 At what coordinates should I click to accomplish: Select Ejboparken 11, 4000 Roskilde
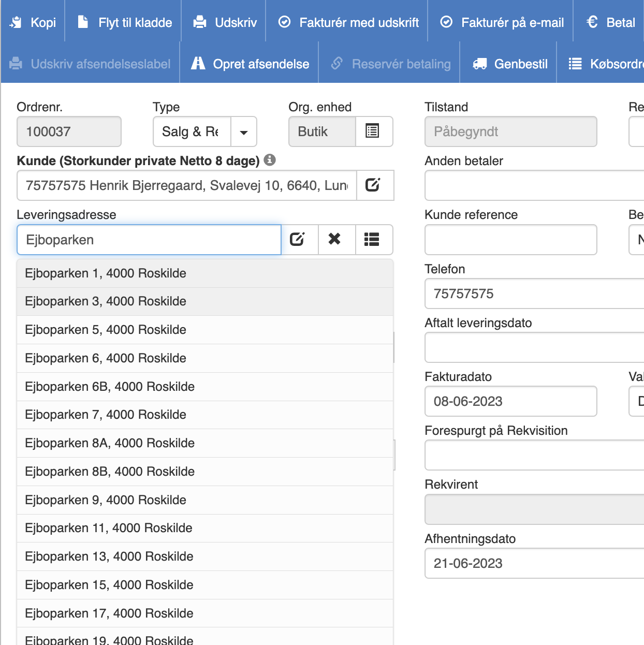[x=205, y=528]
